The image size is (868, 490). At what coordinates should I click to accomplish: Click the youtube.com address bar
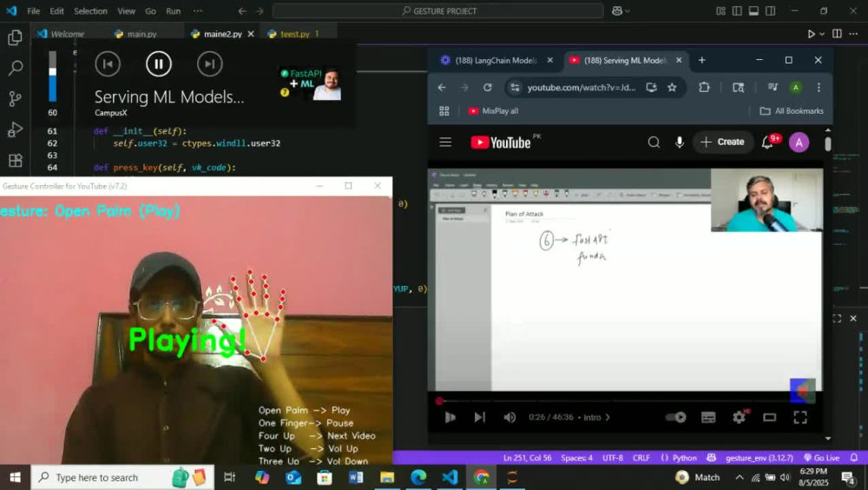click(x=582, y=88)
